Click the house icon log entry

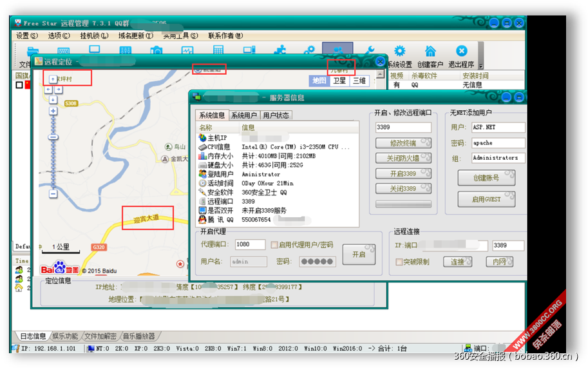click(x=19, y=287)
